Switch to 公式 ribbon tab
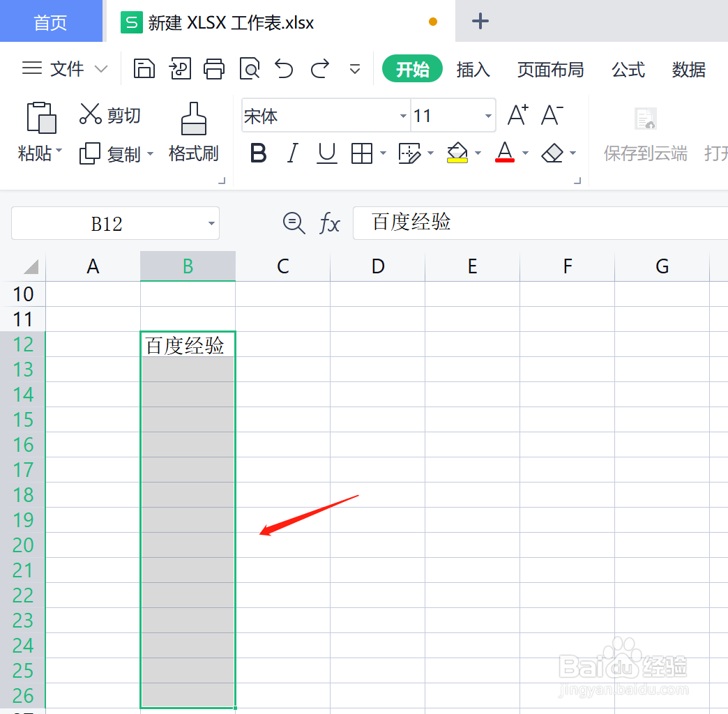The height and width of the screenshot is (714, 728). (x=628, y=69)
